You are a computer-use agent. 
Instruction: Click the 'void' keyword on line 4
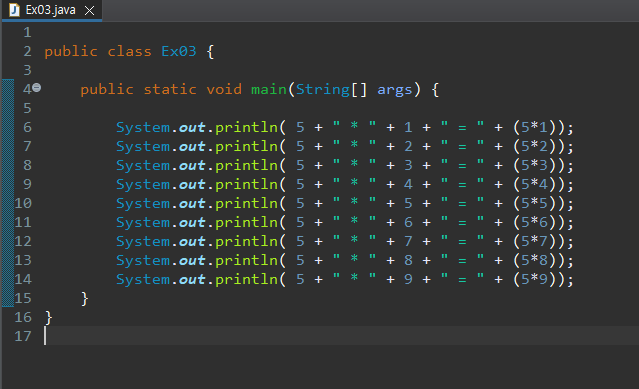tap(224, 89)
